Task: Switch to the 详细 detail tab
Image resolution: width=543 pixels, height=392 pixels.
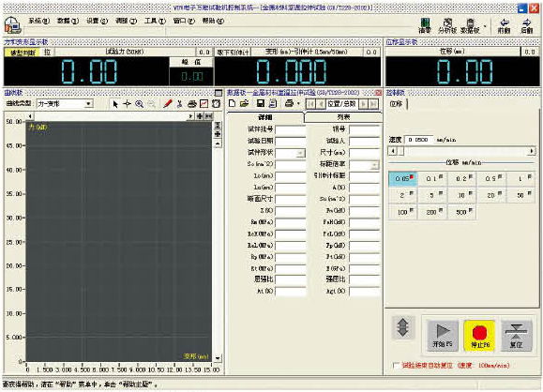Action: 265,117
